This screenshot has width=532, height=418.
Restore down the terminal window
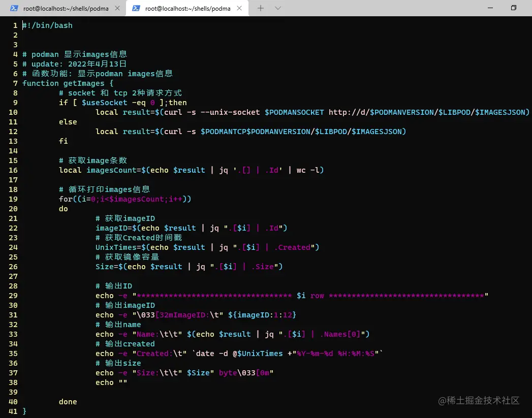(514, 8)
